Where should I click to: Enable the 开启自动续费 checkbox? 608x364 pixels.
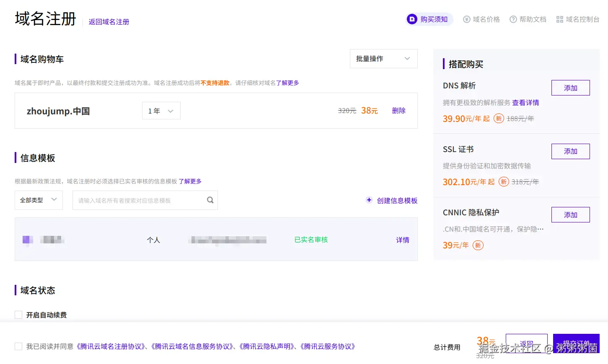click(x=18, y=315)
